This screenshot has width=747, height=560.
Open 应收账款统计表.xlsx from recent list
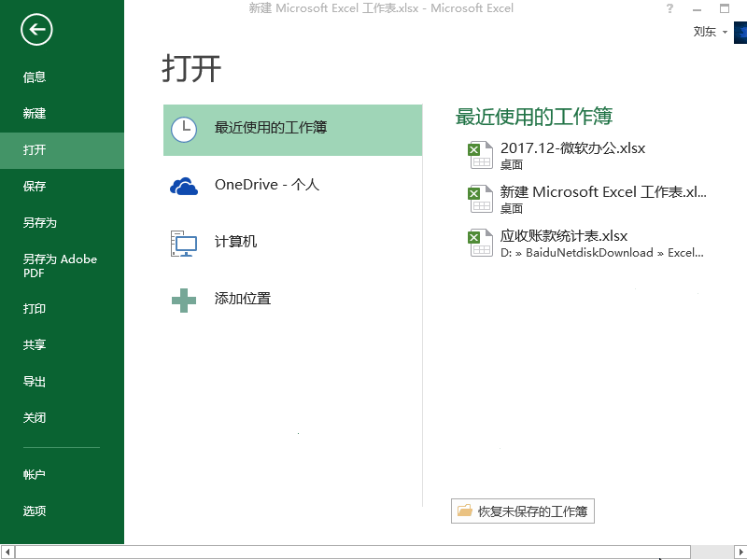(x=564, y=236)
